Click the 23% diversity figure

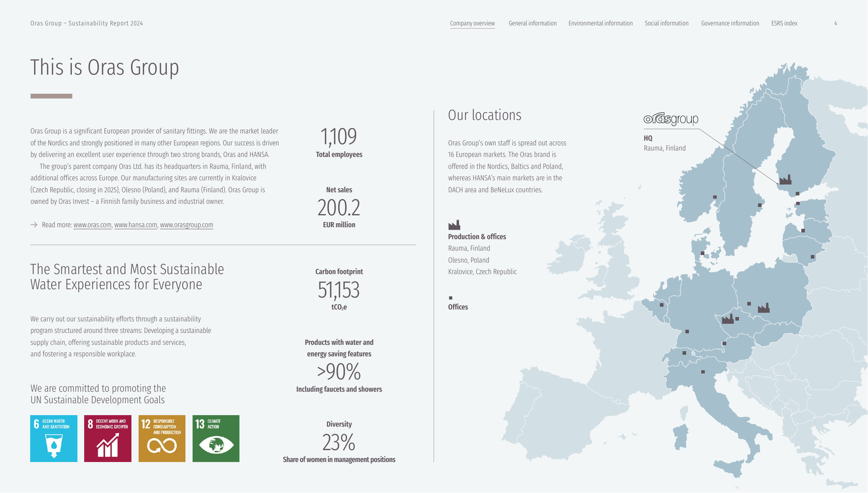339,442
